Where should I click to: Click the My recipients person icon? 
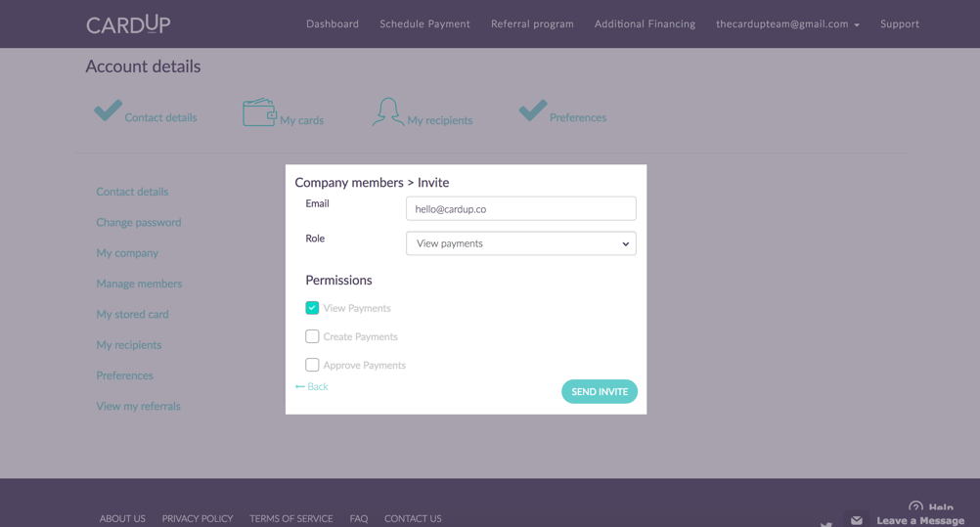(387, 111)
